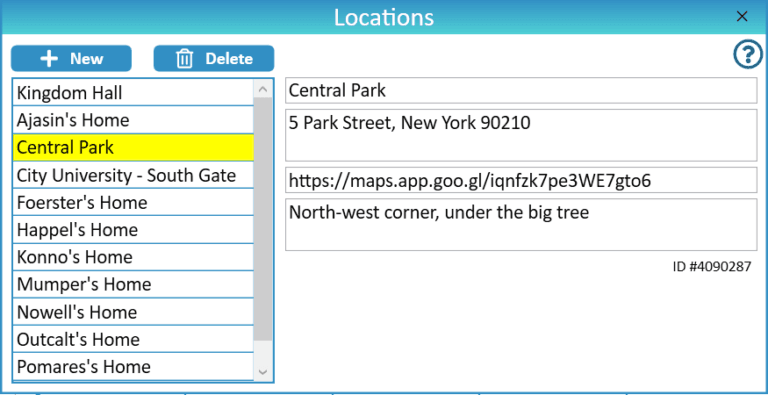Click the ID #4090287 label

712,267
